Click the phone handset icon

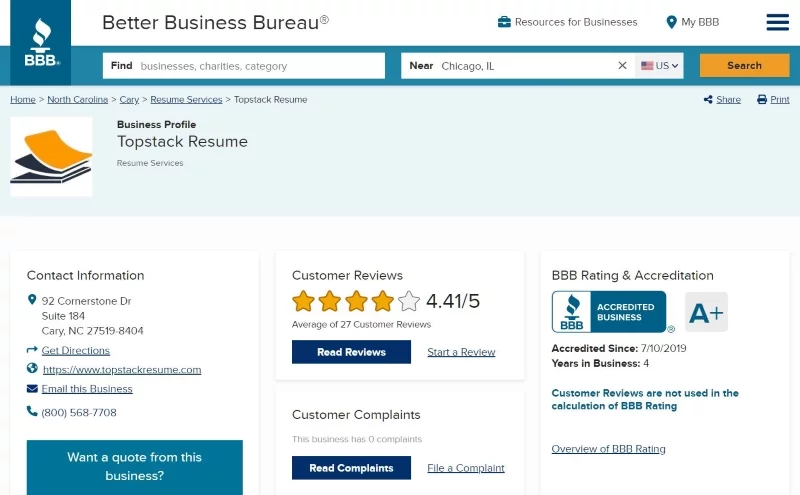pyautogui.click(x=32, y=411)
